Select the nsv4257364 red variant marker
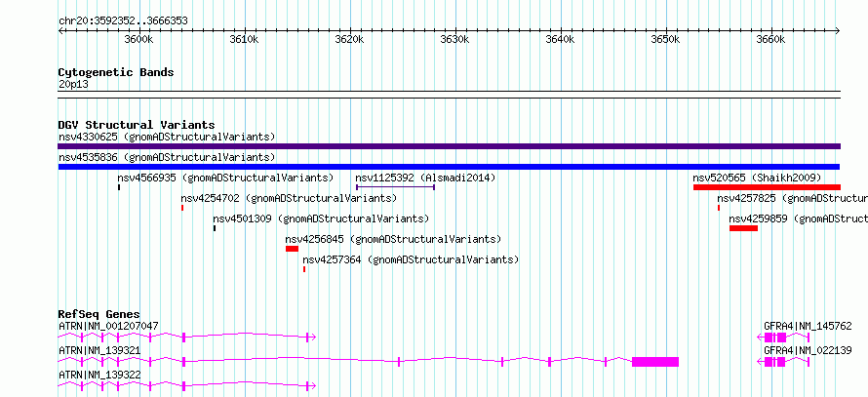This screenshot has width=868, height=397. pyautogui.click(x=304, y=269)
